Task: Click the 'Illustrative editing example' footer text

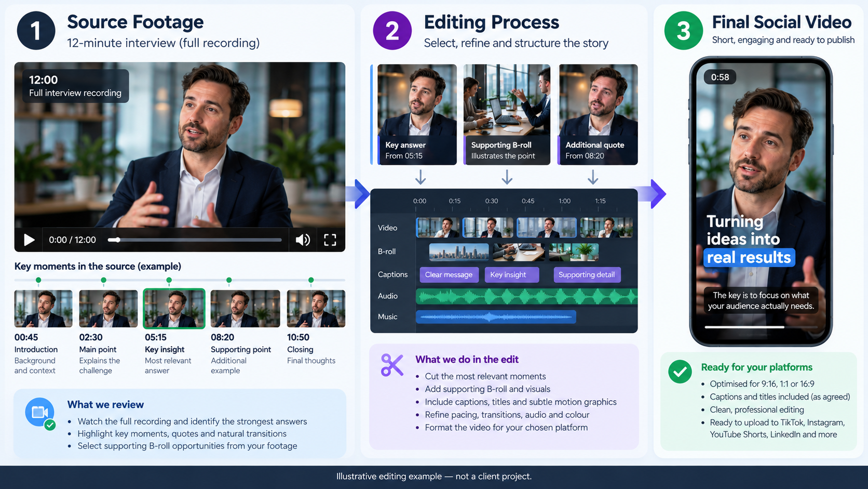Action: point(434,477)
